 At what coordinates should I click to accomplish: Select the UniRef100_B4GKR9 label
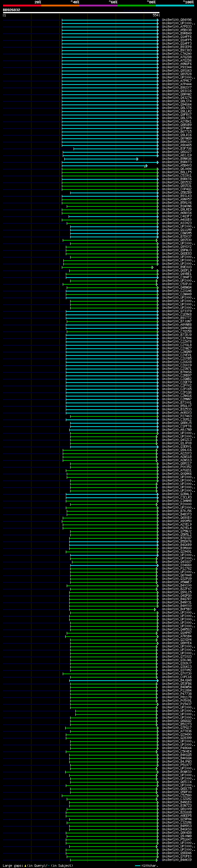(x=177, y=544)
